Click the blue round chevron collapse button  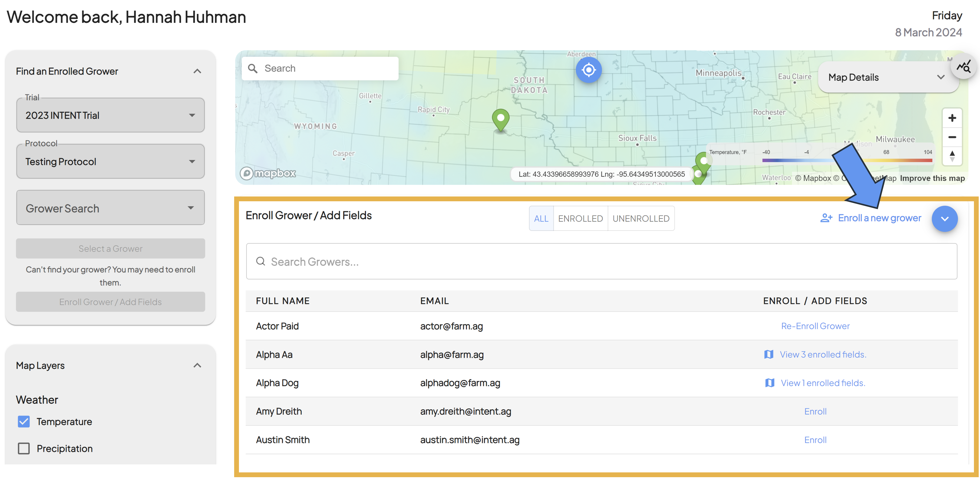(x=944, y=218)
